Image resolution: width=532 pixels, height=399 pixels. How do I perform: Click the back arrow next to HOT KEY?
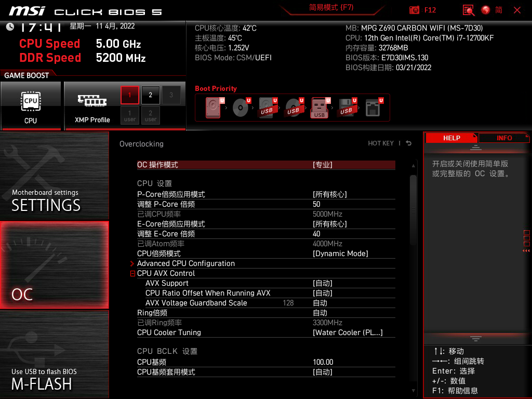click(409, 143)
